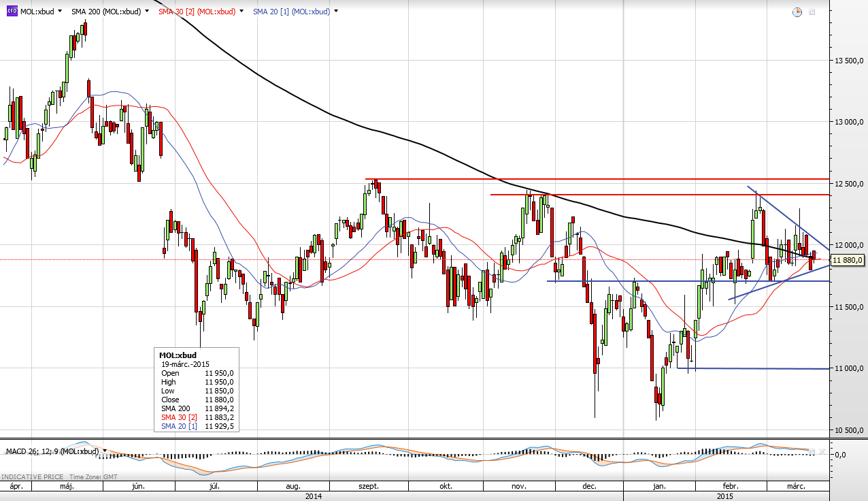This screenshot has height=501, width=868.
Task: Click the 11 500,0 price axis label
Action: [x=849, y=307]
